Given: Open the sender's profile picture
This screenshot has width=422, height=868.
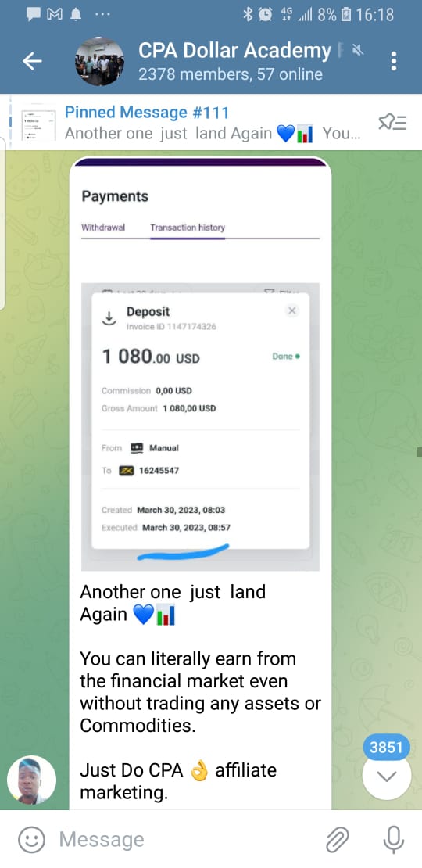Looking at the screenshot, I should point(31,780).
